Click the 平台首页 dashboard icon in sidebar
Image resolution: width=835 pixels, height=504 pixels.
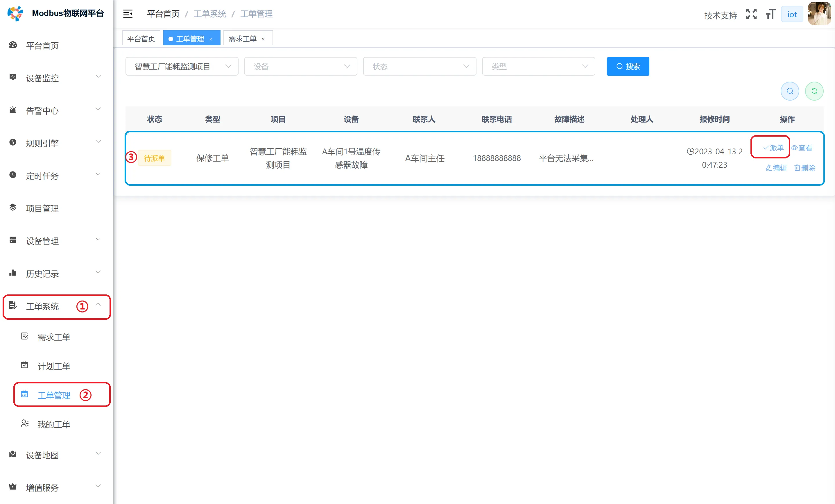pos(12,45)
